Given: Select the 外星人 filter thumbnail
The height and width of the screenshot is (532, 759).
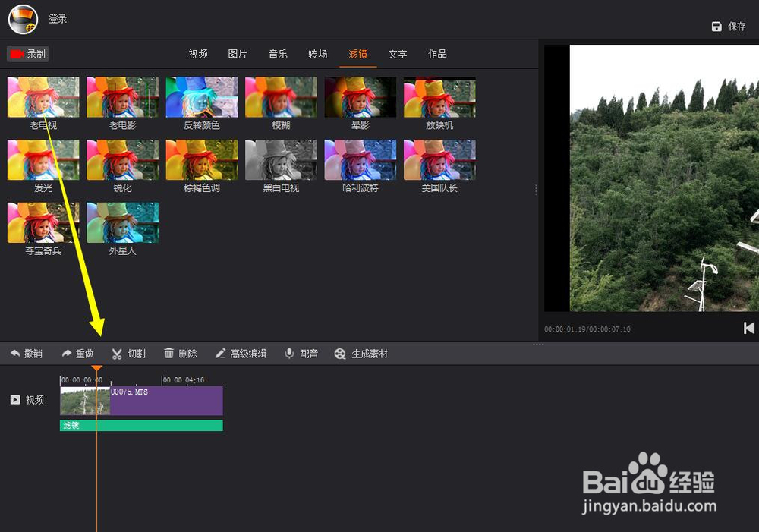Looking at the screenshot, I should [122, 222].
